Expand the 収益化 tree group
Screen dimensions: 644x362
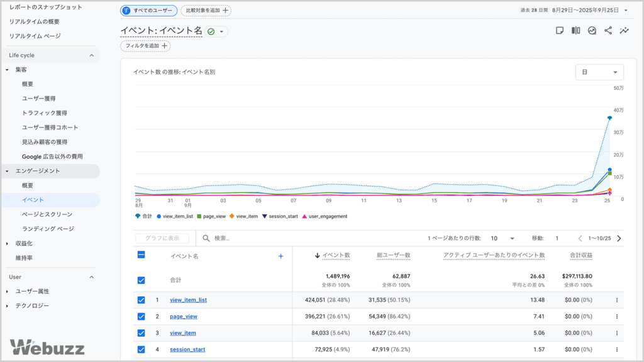[x=7, y=244]
